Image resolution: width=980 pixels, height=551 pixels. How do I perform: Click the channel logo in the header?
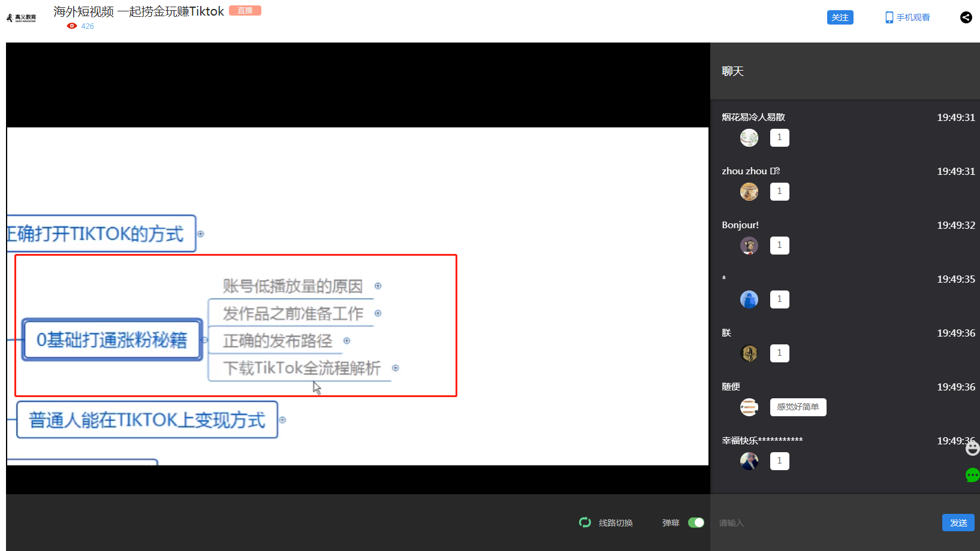coord(21,18)
